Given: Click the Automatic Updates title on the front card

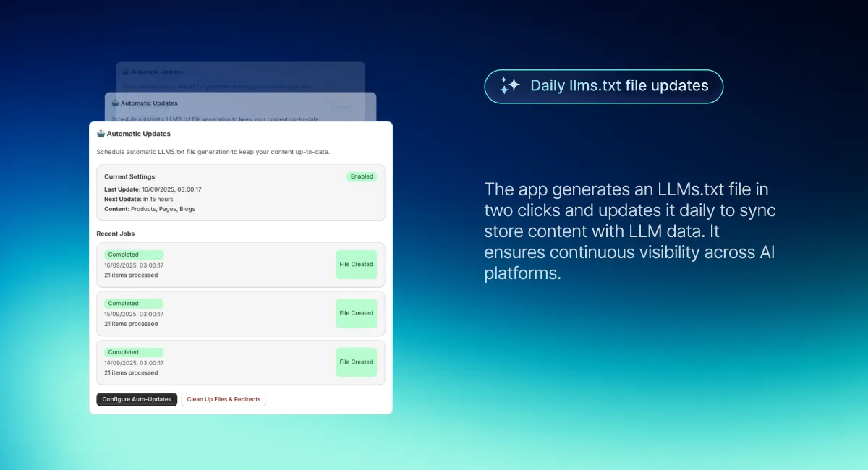Looking at the screenshot, I should [x=138, y=134].
